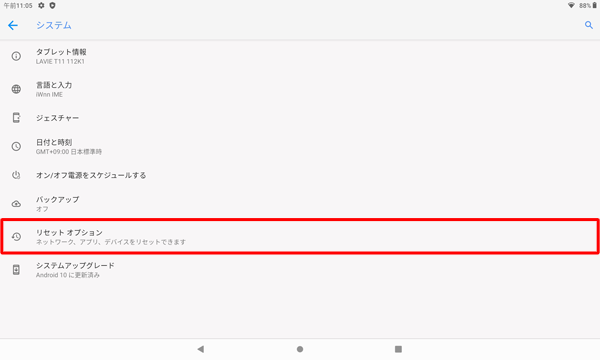Click the clock icon for date
This screenshot has height=360, width=600.
point(16,146)
